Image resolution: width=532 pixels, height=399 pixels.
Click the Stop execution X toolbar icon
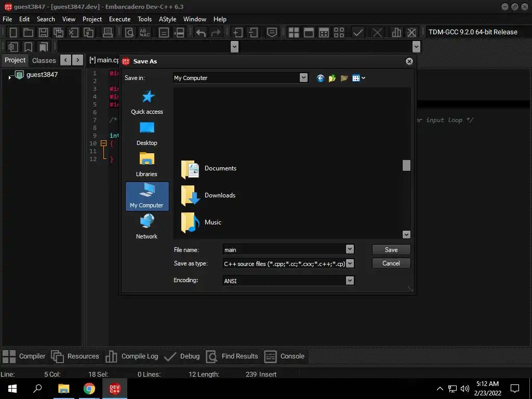pos(377,33)
